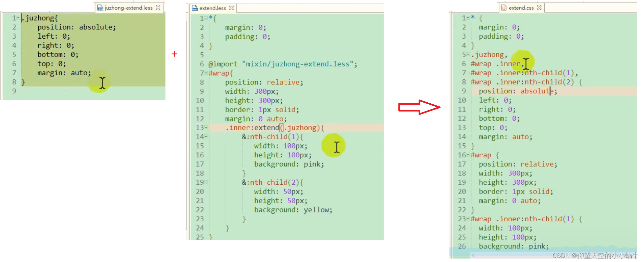Click 'background: pink;' in extend.less

289,164
